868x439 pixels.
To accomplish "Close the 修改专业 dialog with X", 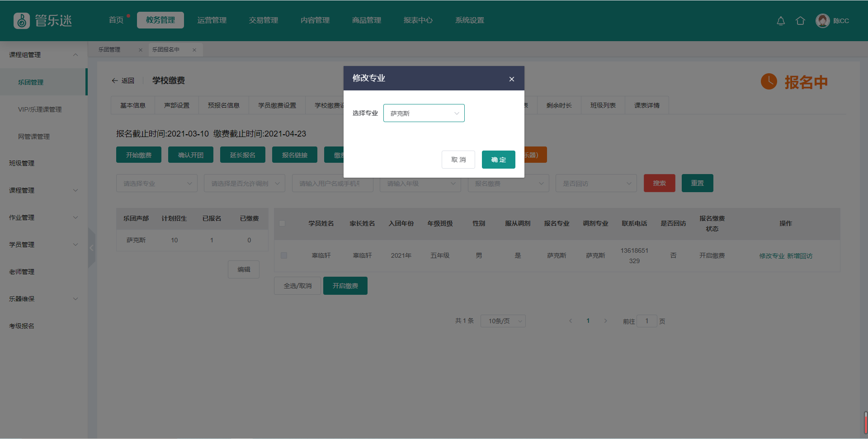I will tap(512, 79).
